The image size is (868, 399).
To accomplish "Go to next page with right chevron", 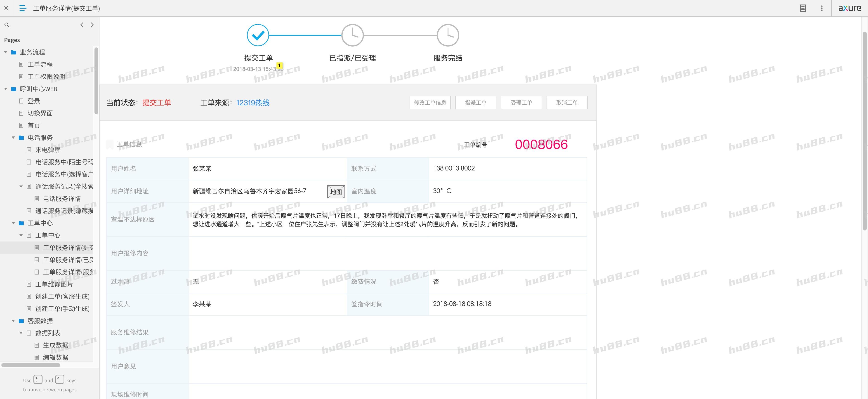I will (x=92, y=25).
